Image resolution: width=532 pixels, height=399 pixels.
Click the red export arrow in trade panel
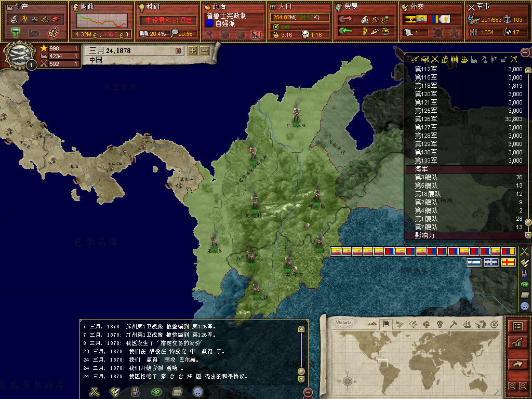[345, 19]
